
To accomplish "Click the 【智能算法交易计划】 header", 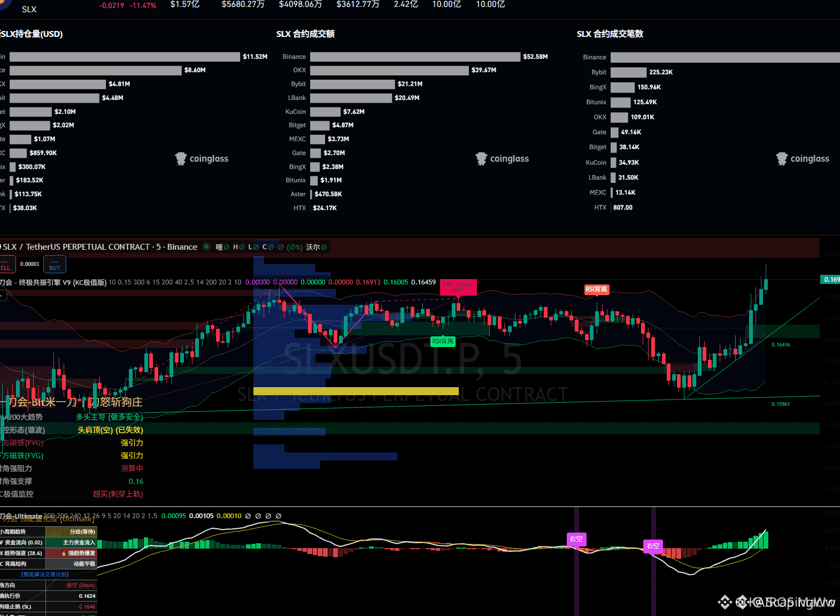I will (45, 575).
